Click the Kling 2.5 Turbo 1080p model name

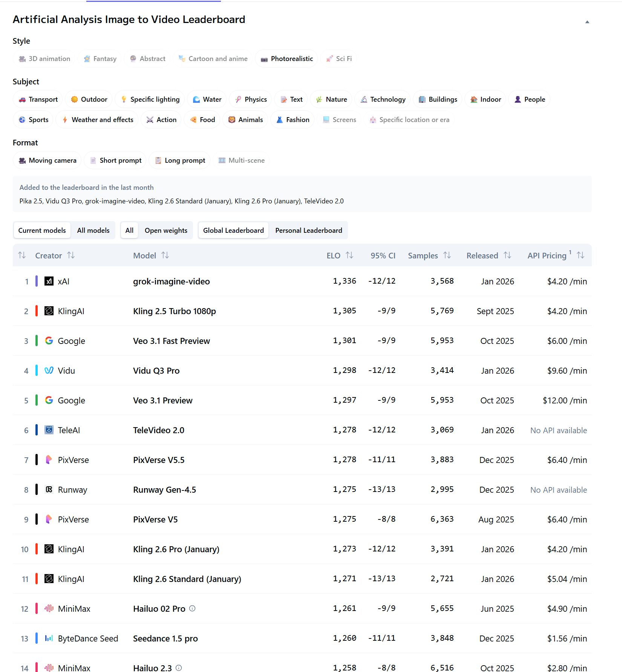point(175,311)
